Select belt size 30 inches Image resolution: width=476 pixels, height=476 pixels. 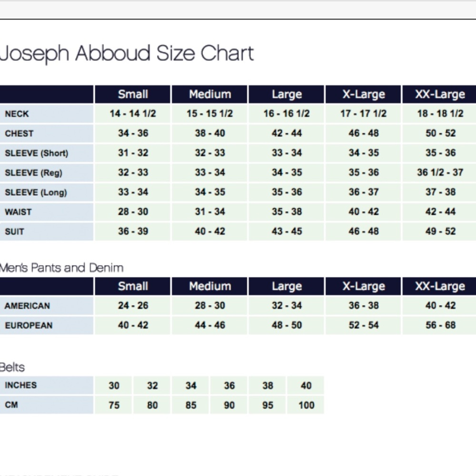(114, 386)
